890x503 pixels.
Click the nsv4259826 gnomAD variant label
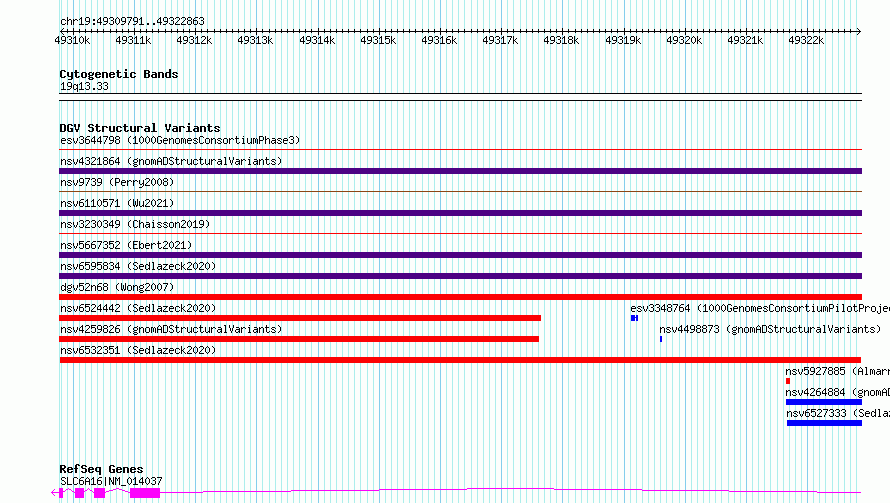coord(171,329)
